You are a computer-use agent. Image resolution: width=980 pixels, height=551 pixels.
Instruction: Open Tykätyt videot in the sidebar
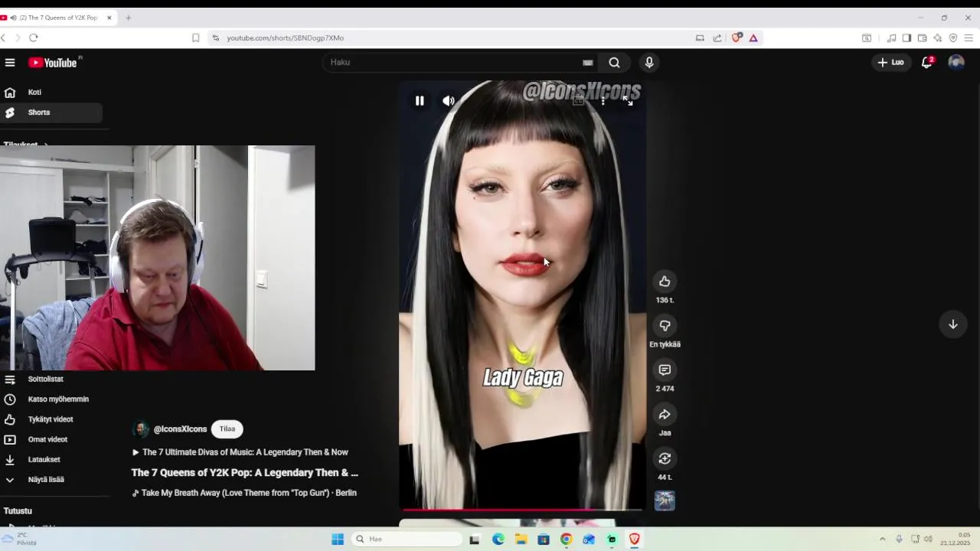point(51,419)
